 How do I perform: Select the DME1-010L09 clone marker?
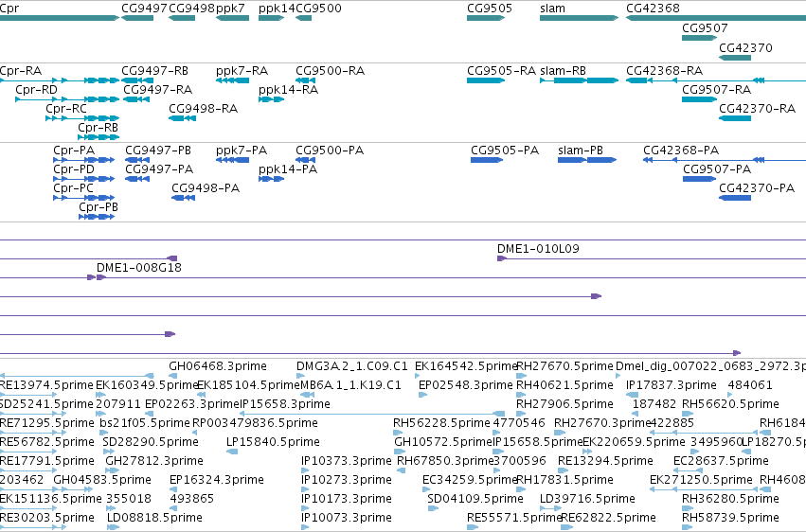pyautogui.click(x=502, y=258)
